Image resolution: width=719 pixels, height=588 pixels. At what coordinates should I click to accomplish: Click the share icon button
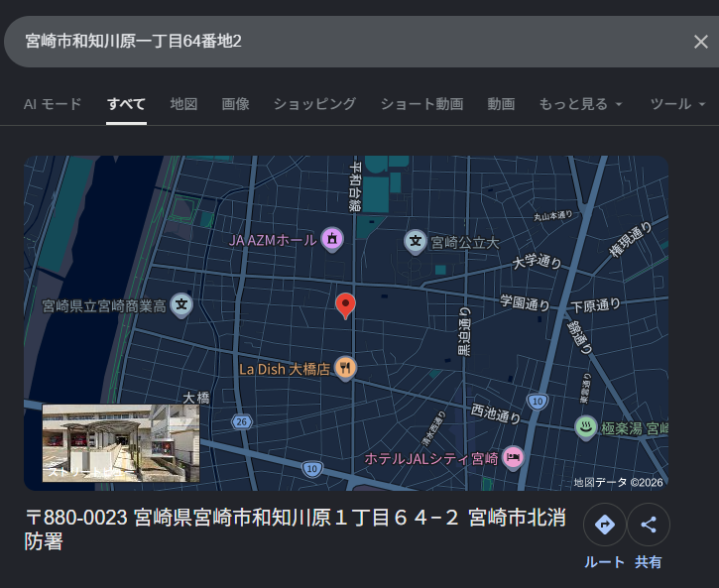pyautogui.click(x=649, y=525)
